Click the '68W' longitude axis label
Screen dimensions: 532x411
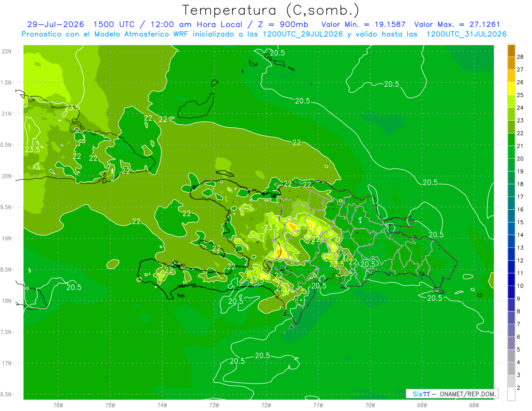(x=473, y=405)
